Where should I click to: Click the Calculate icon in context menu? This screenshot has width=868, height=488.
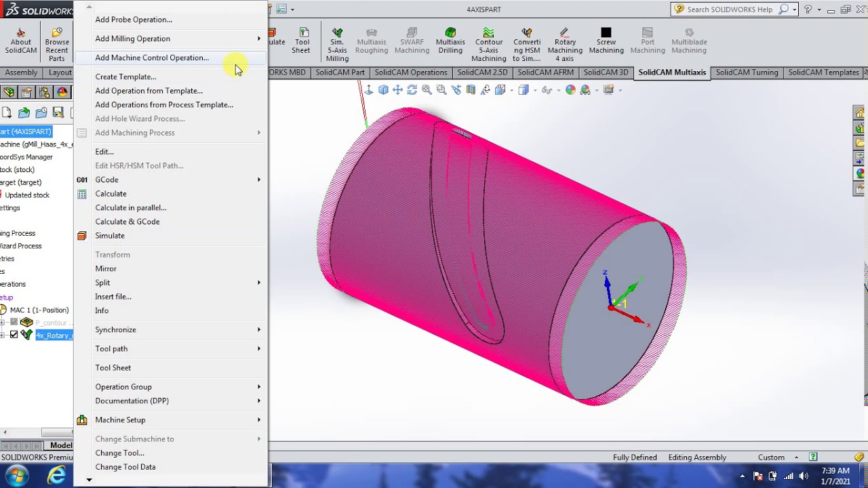click(82, 194)
